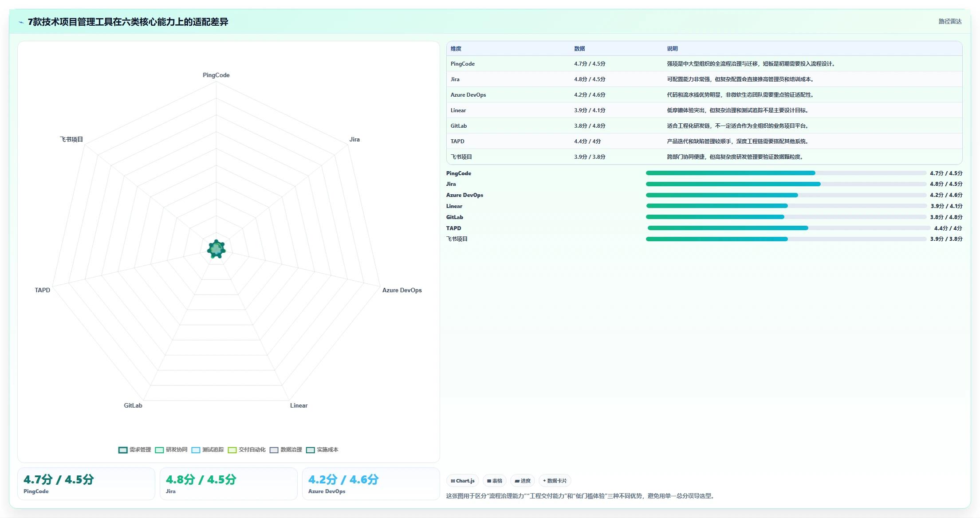Hide the 数据治理 dataset via its legend label
Viewport: 980px width, 518px height.
tap(291, 450)
